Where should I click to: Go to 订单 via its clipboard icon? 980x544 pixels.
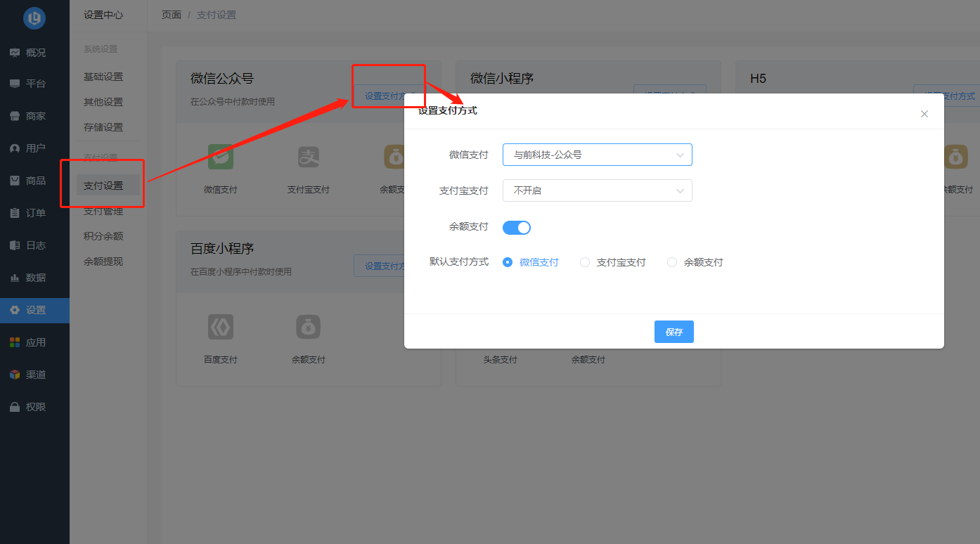(14, 213)
